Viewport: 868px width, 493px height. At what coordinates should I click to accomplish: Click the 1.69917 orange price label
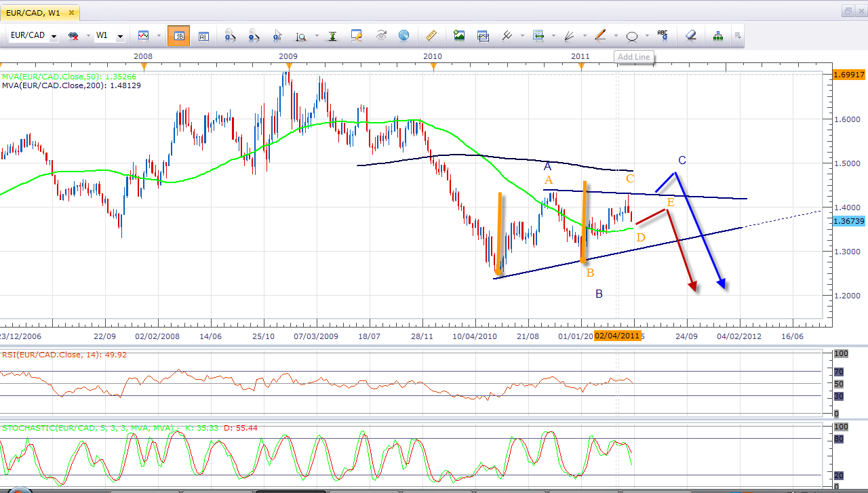coord(848,75)
